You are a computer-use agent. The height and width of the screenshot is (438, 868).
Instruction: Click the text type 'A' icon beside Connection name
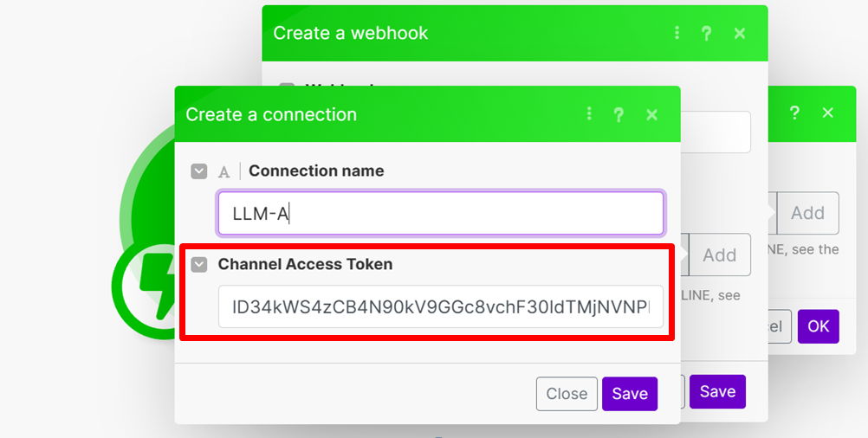coord(223,171)
